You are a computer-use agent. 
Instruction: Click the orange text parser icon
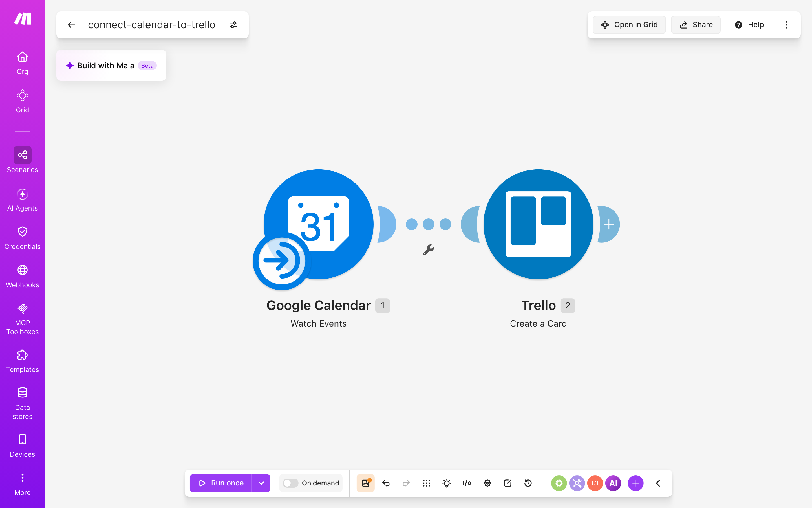[595, 483]
